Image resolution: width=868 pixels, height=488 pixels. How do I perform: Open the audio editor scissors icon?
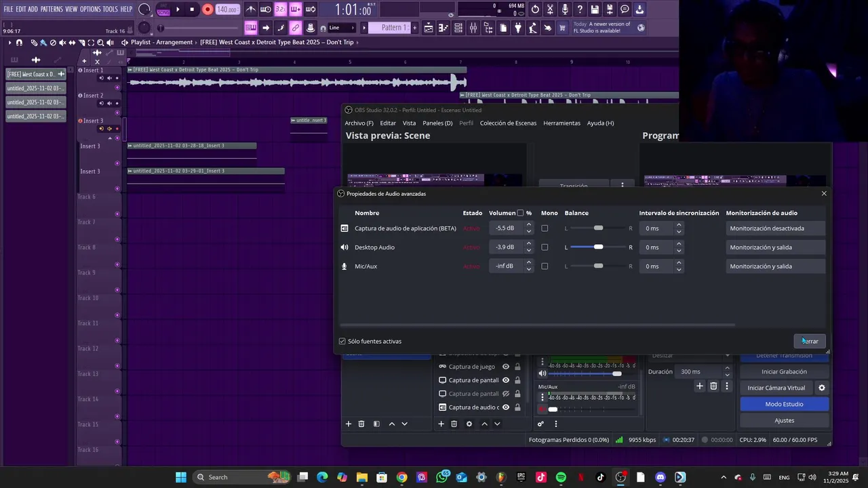point(550,9)
